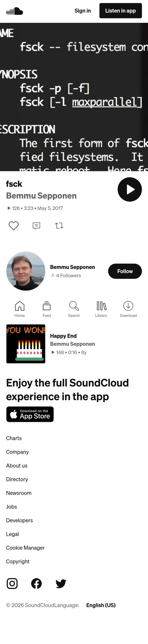Open the Library icon

tap(101, 309)
